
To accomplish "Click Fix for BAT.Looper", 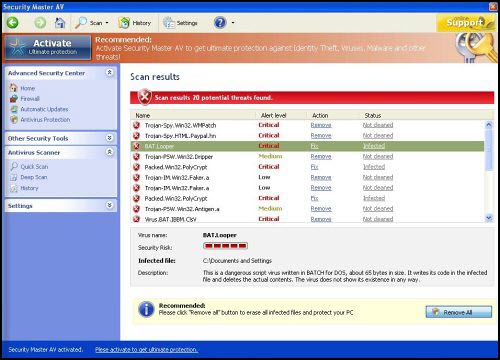I will (x=314, y=146).
